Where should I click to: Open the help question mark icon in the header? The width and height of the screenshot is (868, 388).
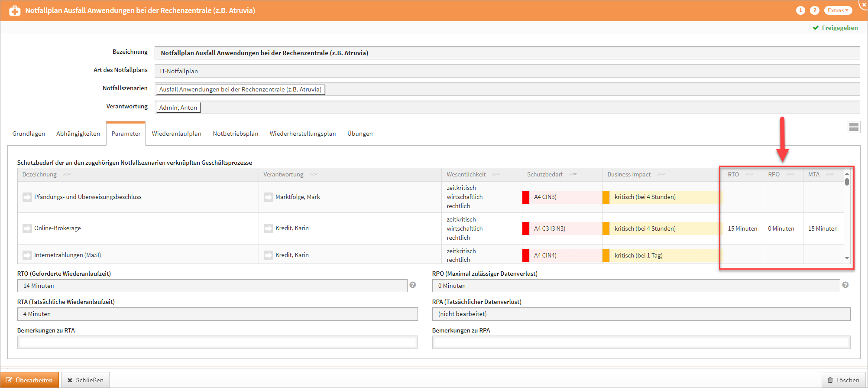[x=814, y=10]
